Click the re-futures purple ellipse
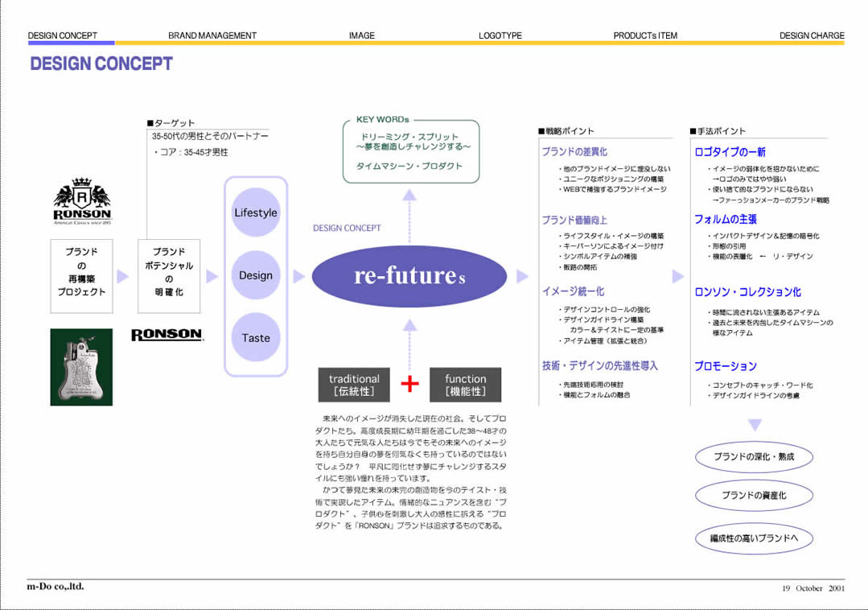This screenshot has height=610, width=868. (x=409, y=276)
